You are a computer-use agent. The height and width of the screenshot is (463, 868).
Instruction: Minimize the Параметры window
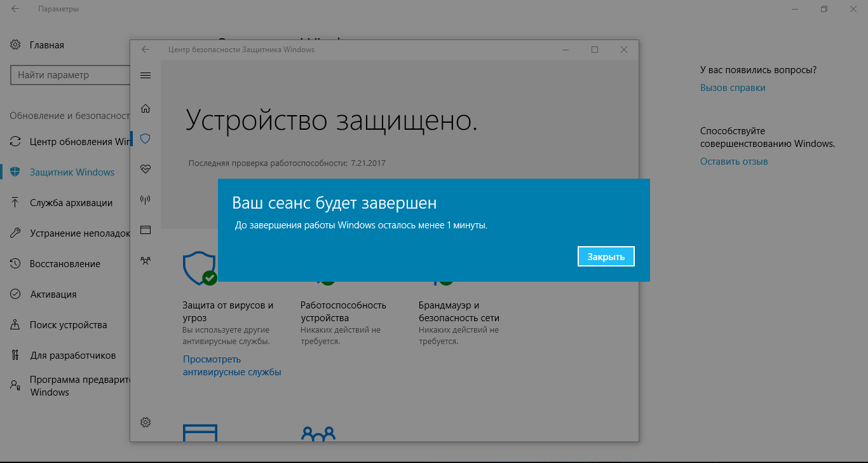pos(795,10)
